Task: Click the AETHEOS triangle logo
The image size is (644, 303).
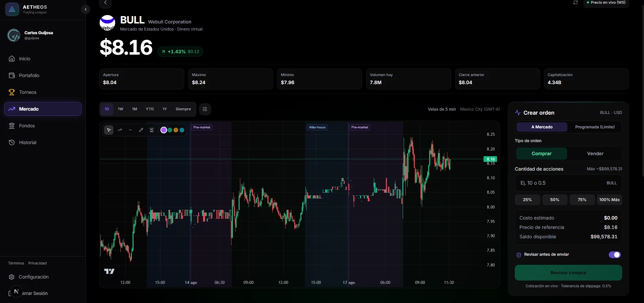Action: tap(12, 9)
